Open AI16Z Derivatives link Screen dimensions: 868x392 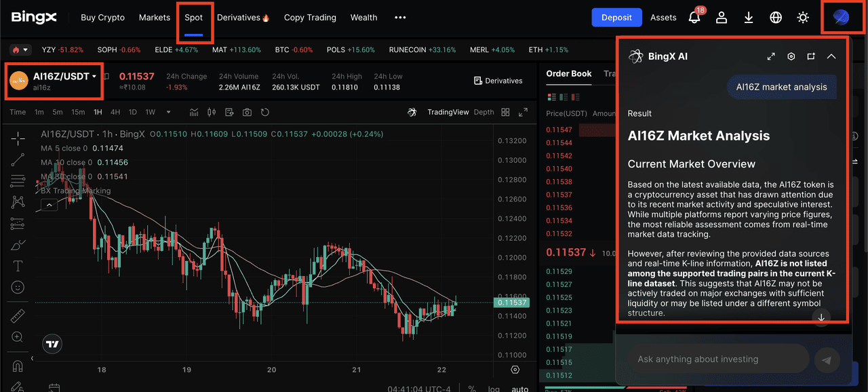(x=498, y=81)
